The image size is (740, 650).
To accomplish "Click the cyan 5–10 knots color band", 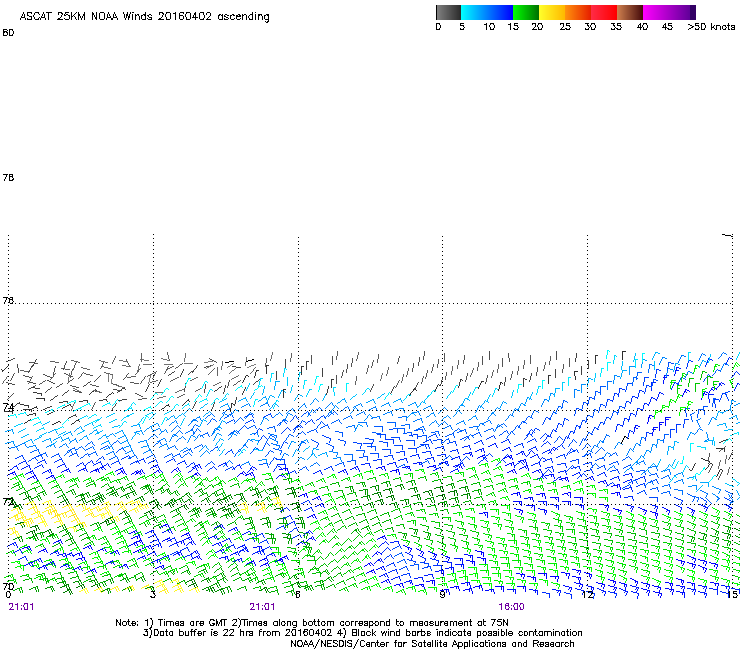I will click(474, 12).
